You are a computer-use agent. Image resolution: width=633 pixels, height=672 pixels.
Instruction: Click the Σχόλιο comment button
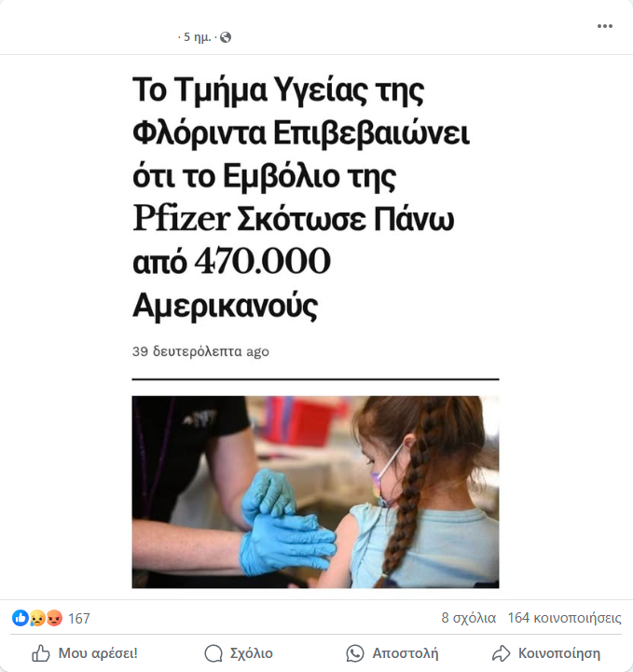pyautogui.click(x=239, y=653)
